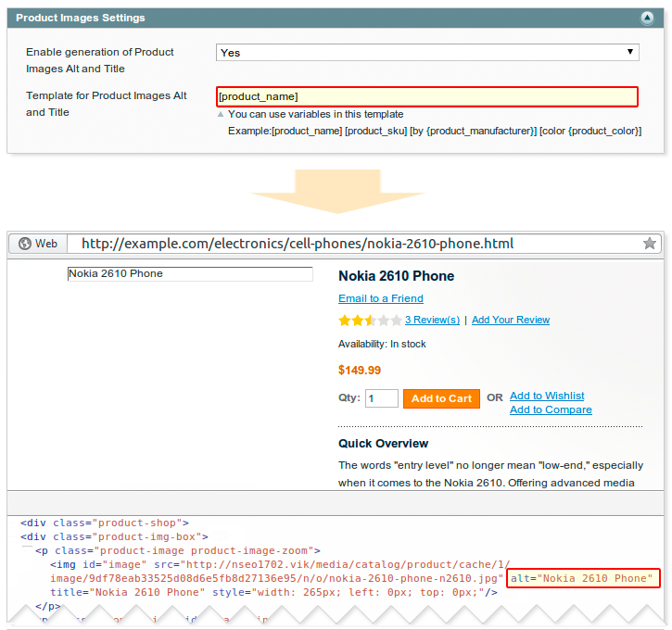
Task: Click the Add to Wishlist link
Action: 547,396
